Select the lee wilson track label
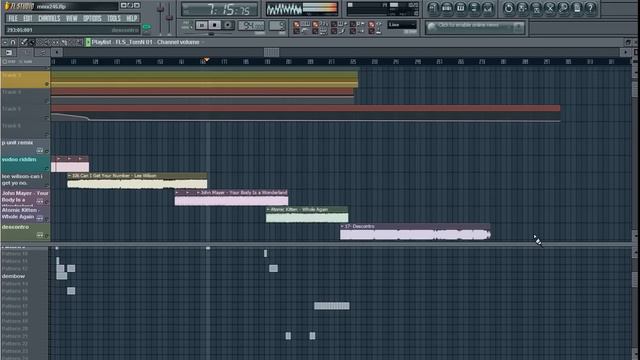The width and height of the screenshot is (640, 360). (x=22, y=180)
